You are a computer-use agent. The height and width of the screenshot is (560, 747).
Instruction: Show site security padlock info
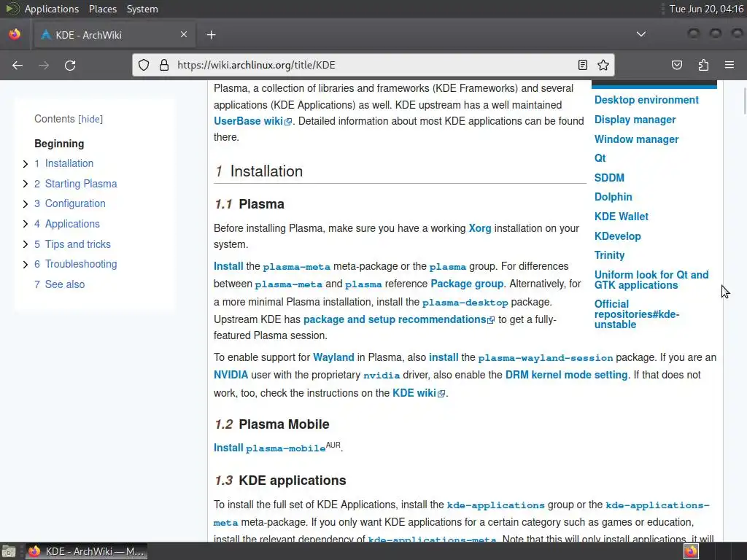[x=164, y=65]
